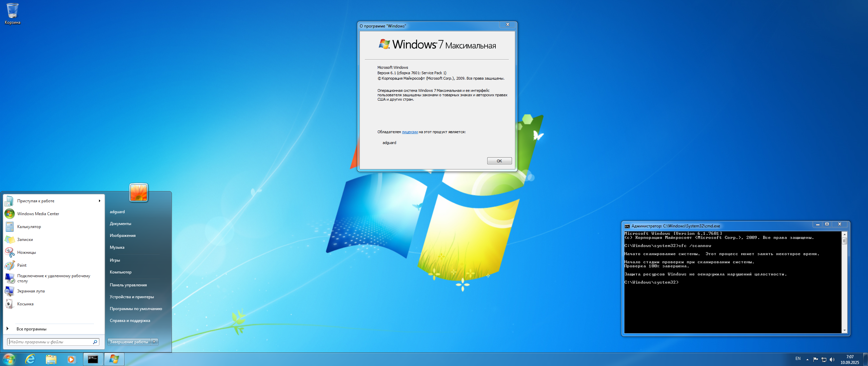
Task: Click the user account picture in Start menu
Action: pos(139,192)
